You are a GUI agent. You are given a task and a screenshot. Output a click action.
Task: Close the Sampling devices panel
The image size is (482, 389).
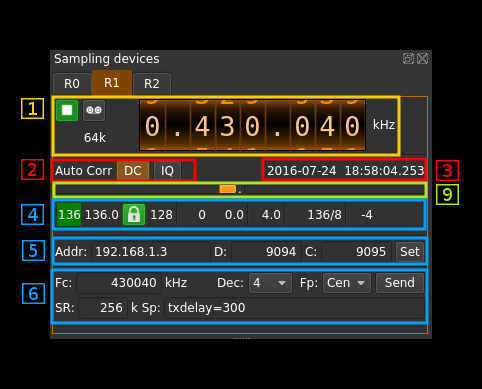coord(422,59)
